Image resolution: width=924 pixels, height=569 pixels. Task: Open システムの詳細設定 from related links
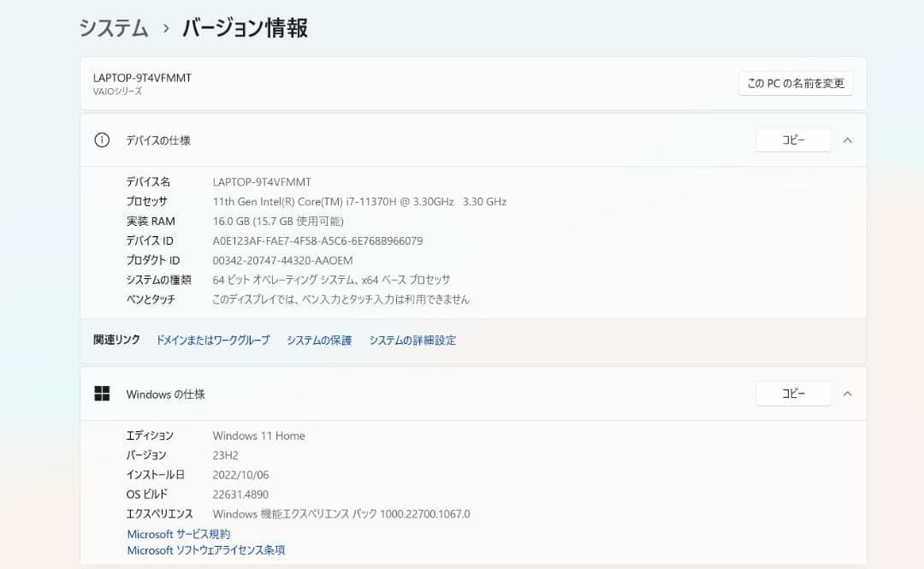(412, 340)
